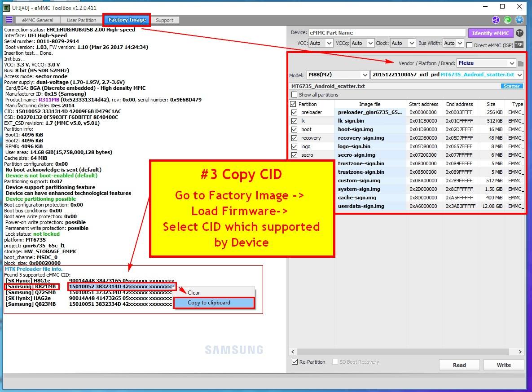Open the Clock dropdown
Screen dimensions: 532x392
[x=402, y=43]
